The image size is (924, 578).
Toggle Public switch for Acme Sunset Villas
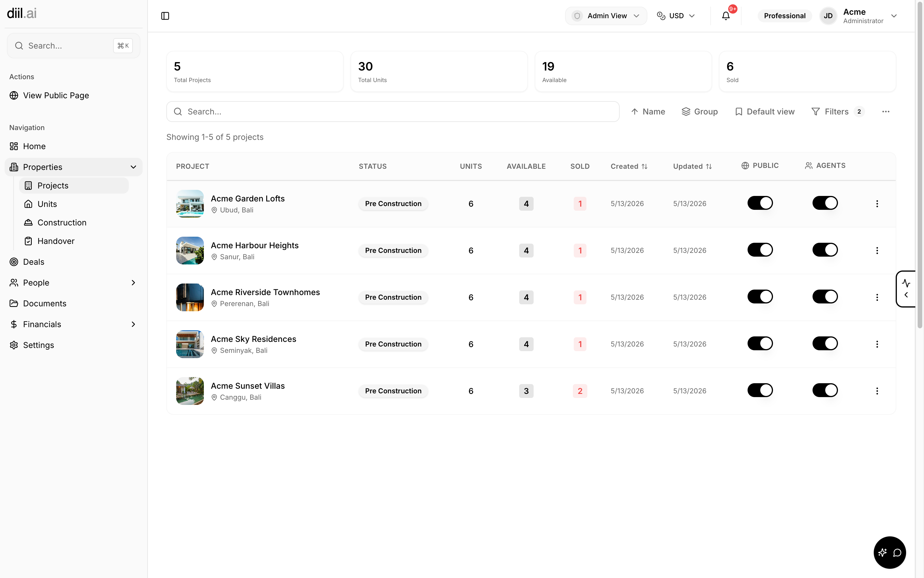pos(760,390)
